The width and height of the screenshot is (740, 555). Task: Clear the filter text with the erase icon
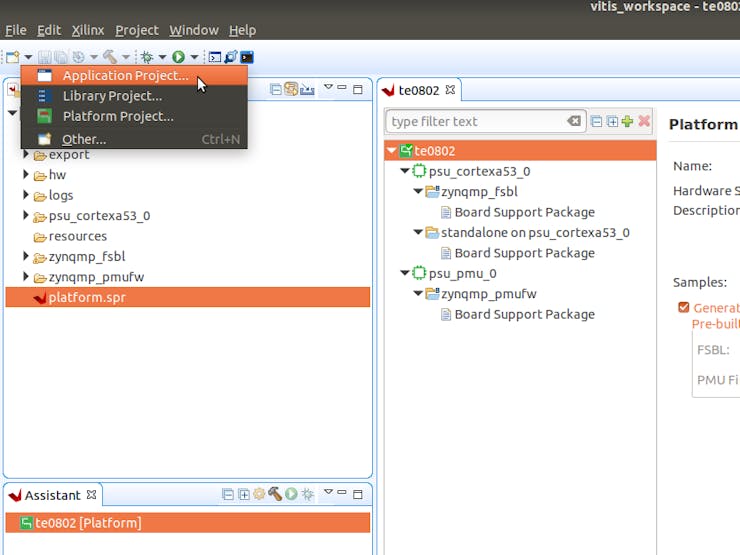click(573, 121)
